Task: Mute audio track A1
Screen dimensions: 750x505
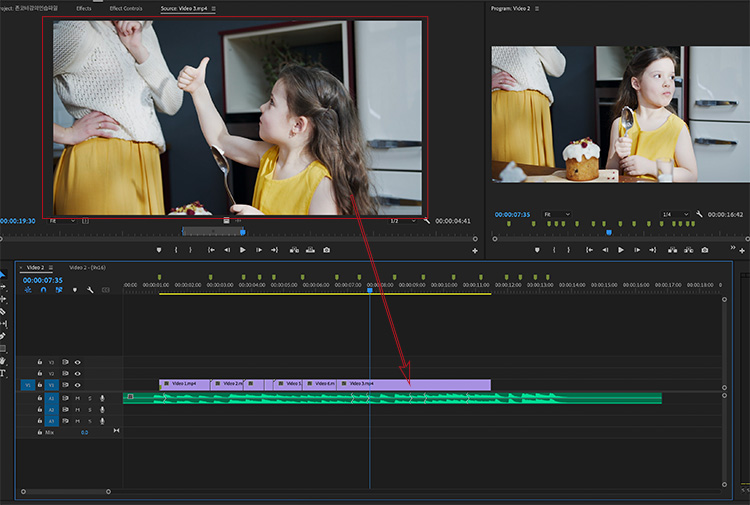Action: point(77,398)
